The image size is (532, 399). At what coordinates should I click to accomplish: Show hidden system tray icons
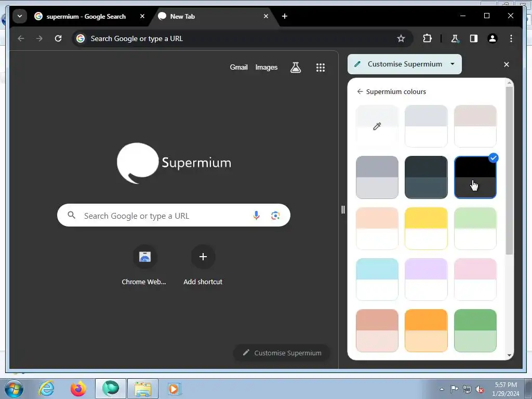click(442, 389)
